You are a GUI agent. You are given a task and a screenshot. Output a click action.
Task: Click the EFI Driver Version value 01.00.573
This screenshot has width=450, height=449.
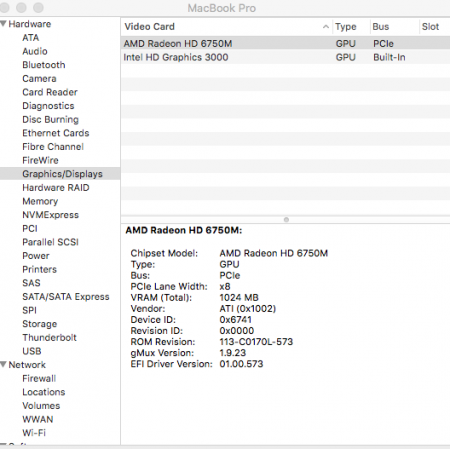pyautogui.click(x=241, y=364)
